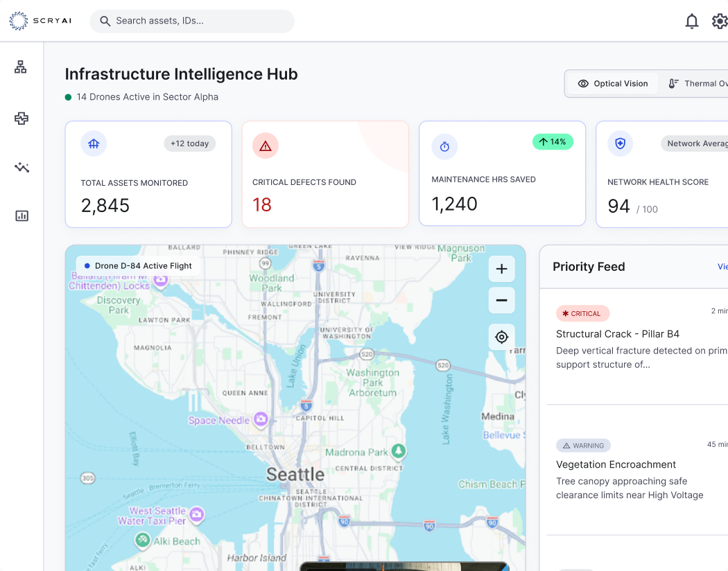Image resolution: width=728 pixels, height=571 pixels.
Task: Click the West Seattle Water Taxi Pier marker
Action: pyautogui.click(x=198, y=514)
